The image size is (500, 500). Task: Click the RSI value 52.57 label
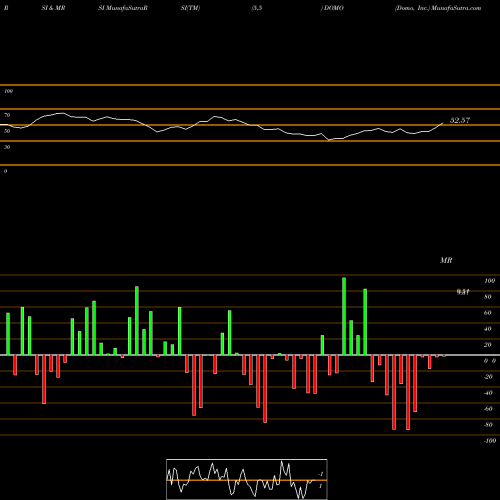[460, 120]
